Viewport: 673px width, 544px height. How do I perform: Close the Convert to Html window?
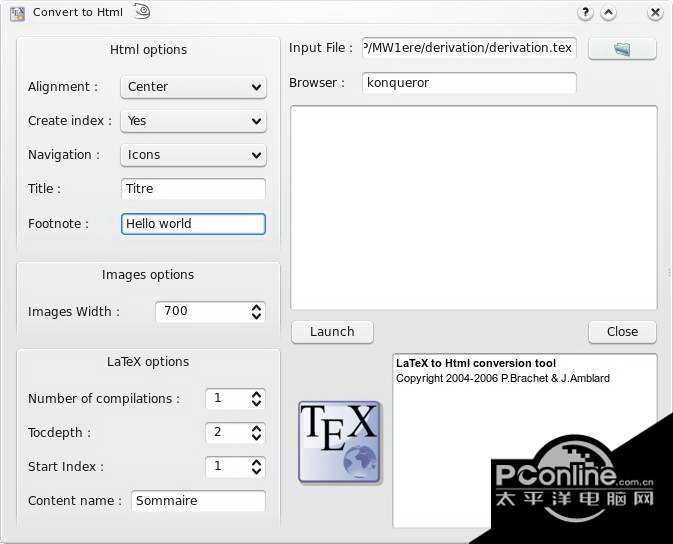tap(655, 13)
